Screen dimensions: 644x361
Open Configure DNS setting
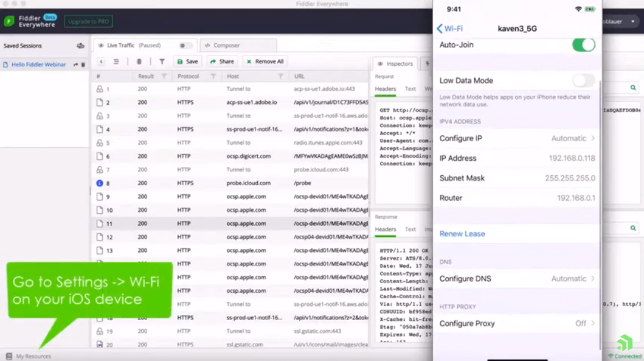517,278
